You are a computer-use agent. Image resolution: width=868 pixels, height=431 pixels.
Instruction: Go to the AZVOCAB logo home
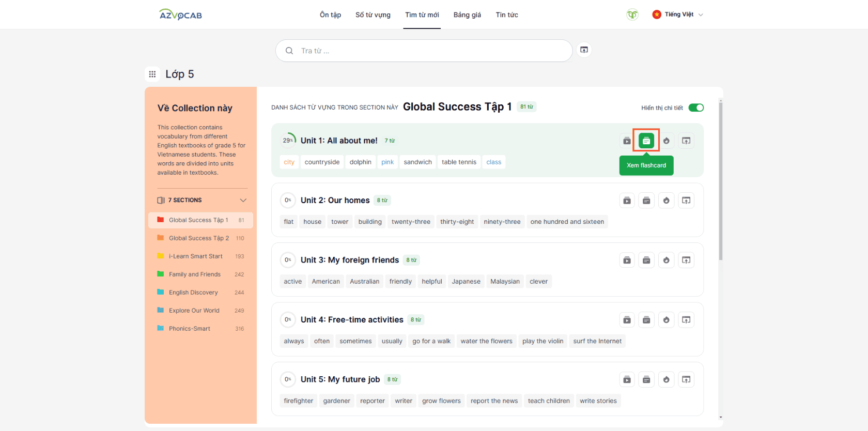tap(181, 14)
